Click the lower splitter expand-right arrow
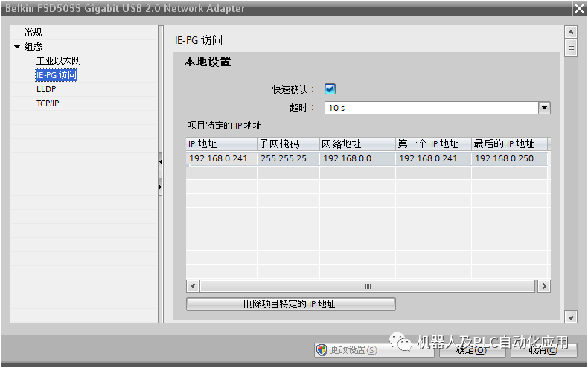Image resolution: width=588 pixels, height=368 pixels. [160, 187]
